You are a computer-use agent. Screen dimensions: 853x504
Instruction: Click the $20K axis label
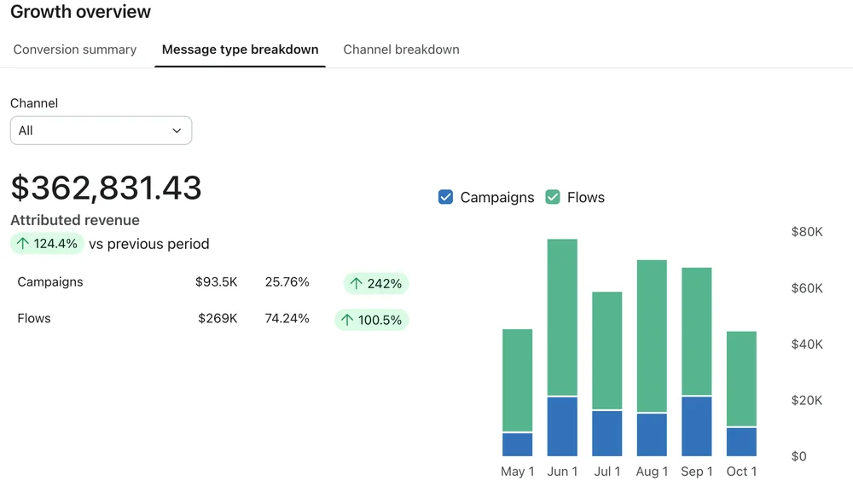tap(807, 400)
